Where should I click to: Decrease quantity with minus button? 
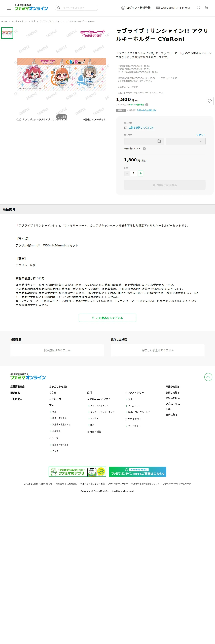coord(127,173)
